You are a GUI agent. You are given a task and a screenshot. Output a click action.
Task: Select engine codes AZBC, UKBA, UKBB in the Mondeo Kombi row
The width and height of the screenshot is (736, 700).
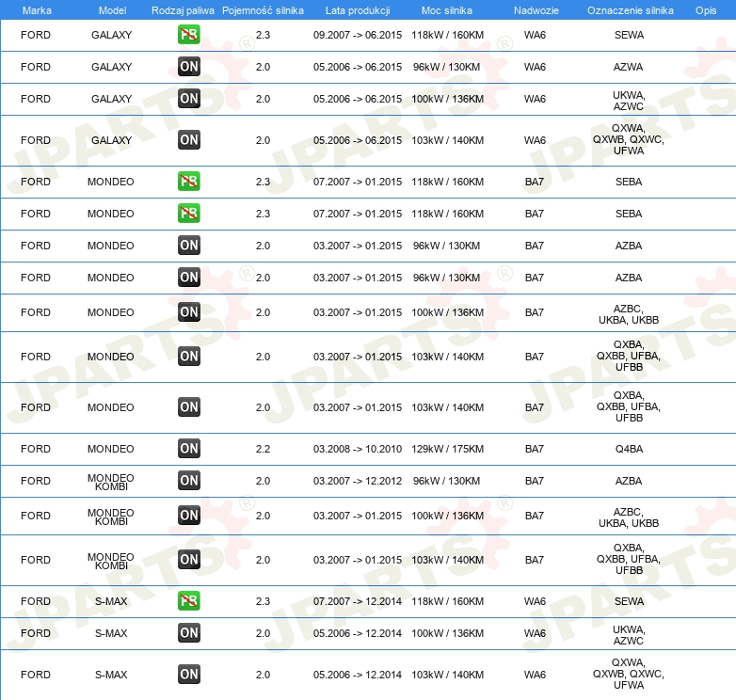coord(629,517)
